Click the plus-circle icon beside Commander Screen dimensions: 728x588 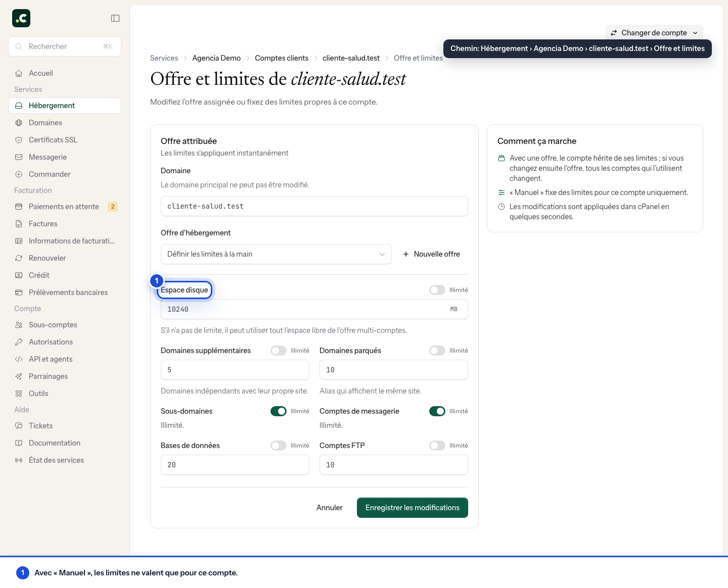19,174
